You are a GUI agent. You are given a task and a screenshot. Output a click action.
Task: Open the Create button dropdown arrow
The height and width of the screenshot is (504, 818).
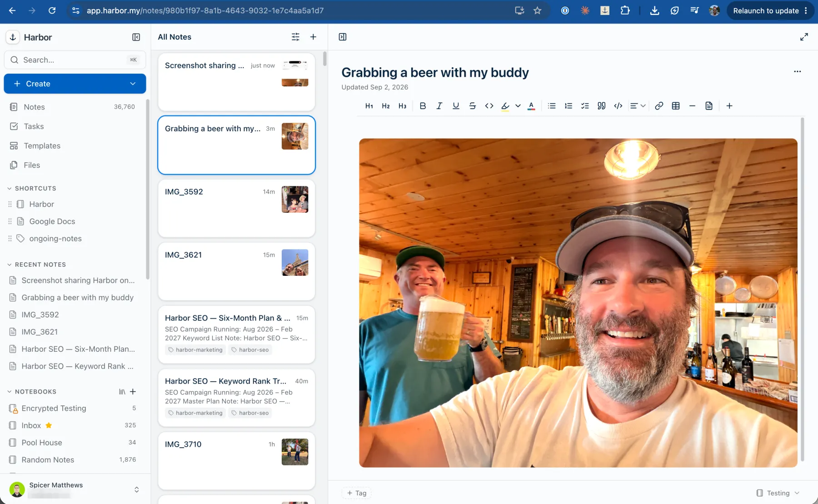[133, 84]
